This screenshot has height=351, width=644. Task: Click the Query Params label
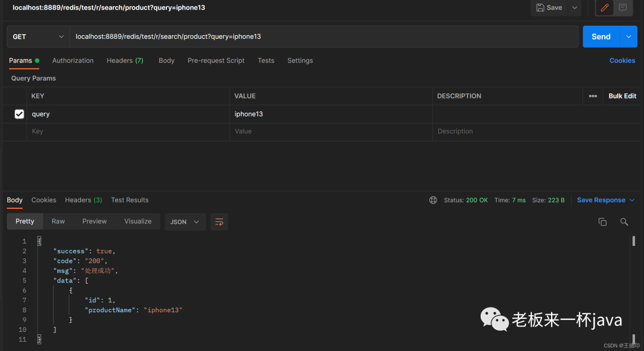(x=33, y=78)
